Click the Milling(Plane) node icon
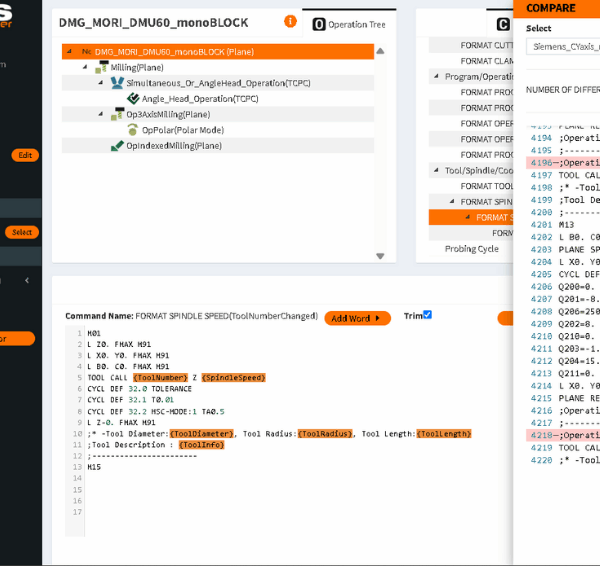This screenshot has width=600, height=566. 102,67
